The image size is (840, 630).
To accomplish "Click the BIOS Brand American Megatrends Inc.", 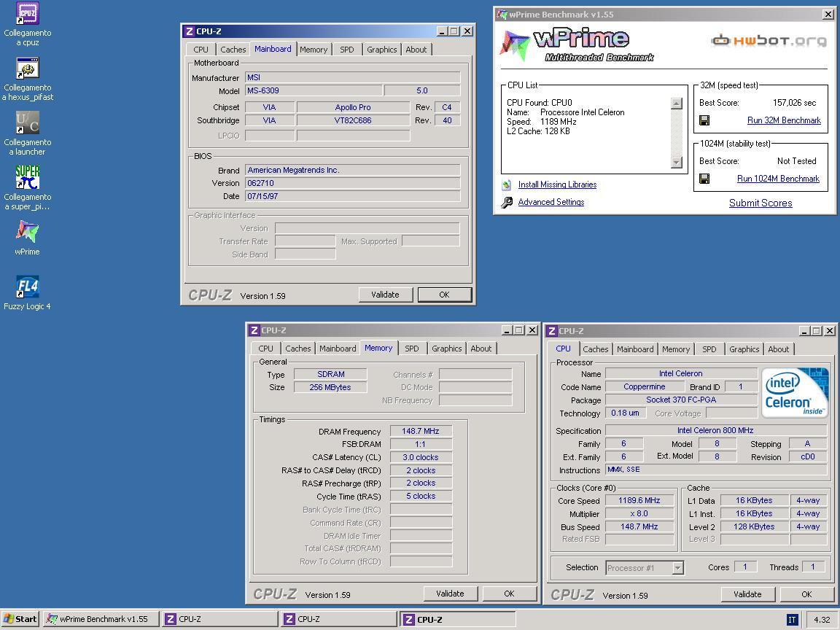I will [352, 171].
